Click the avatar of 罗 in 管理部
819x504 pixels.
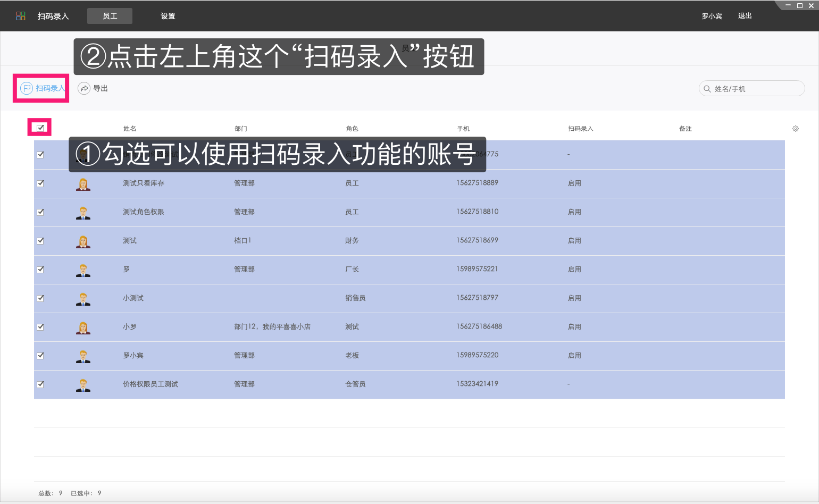tap(83, 269)
